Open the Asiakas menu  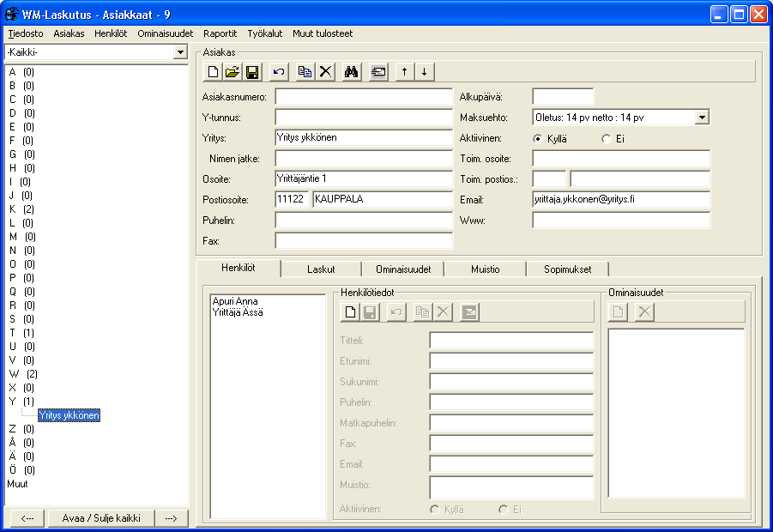[x=69, y=33]
